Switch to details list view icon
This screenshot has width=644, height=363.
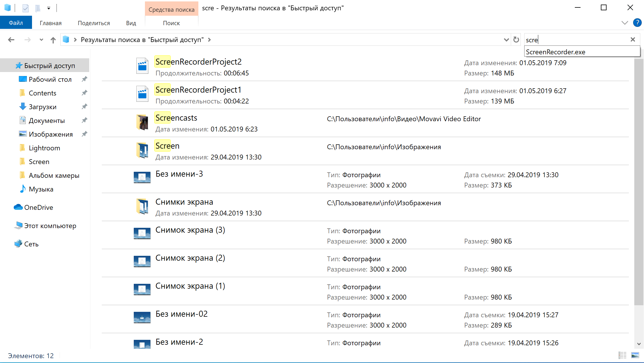(x=622, y=355)
